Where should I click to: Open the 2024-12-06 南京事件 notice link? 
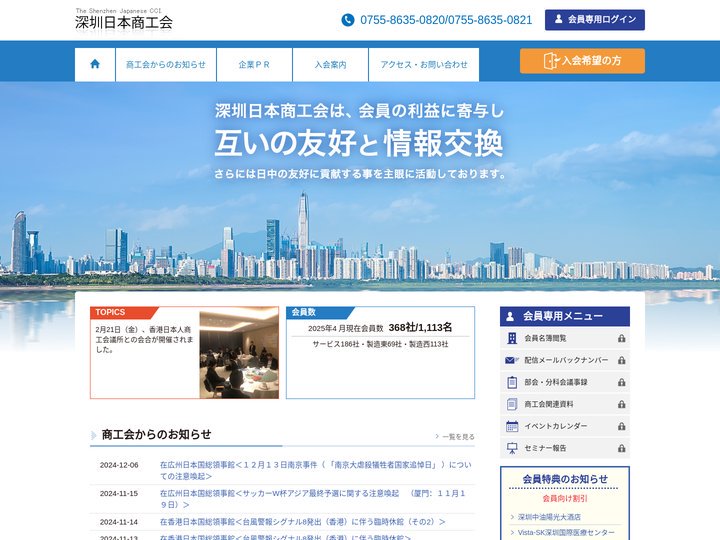[x=315, y=471]
